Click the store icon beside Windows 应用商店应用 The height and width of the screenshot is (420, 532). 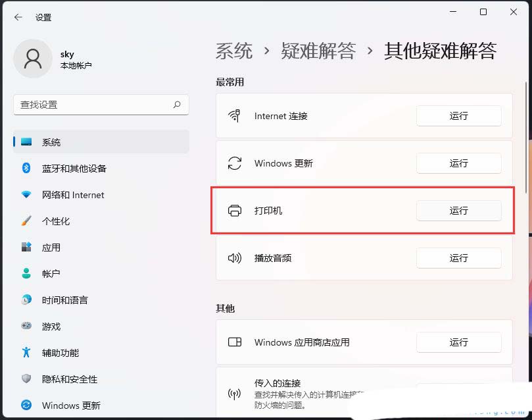[234, 342]
